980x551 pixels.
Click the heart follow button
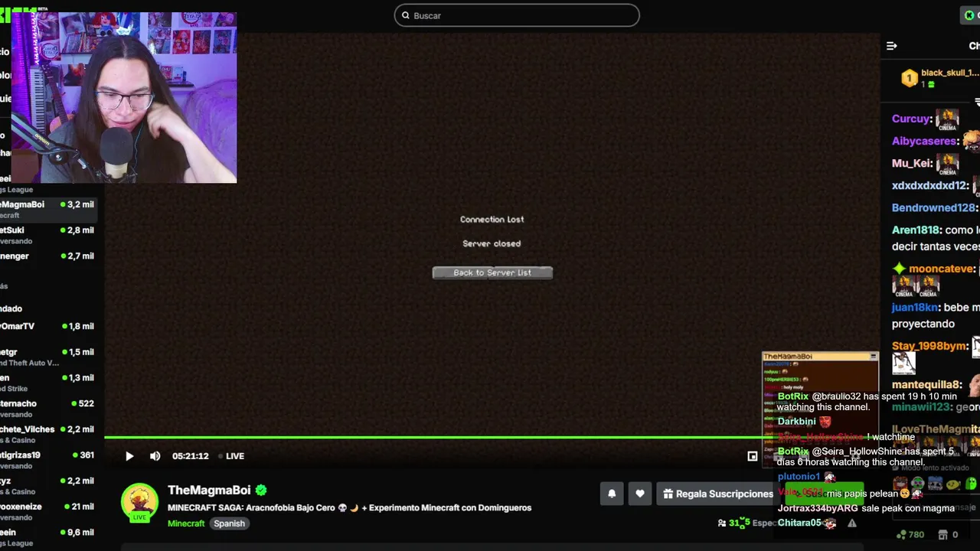coord(640,494)
